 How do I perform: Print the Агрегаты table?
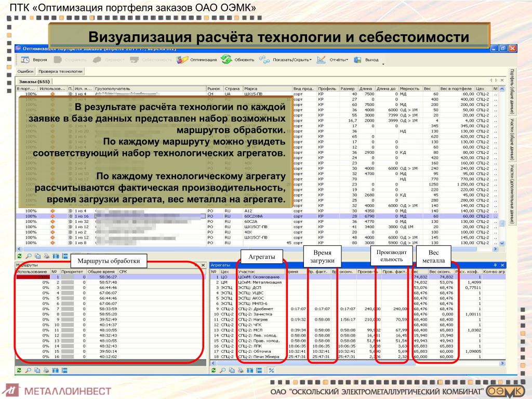[240, 370]
